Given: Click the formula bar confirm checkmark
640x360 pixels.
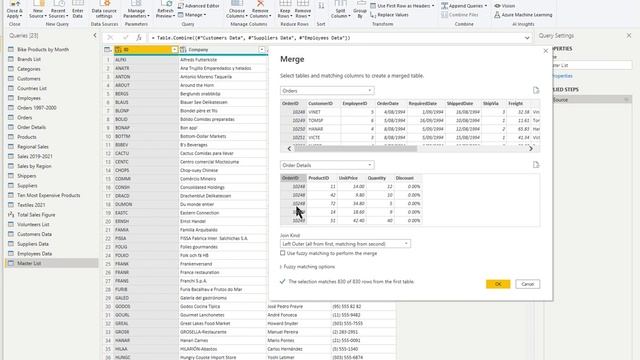Looking at the screenshot, I should [125, 38].
